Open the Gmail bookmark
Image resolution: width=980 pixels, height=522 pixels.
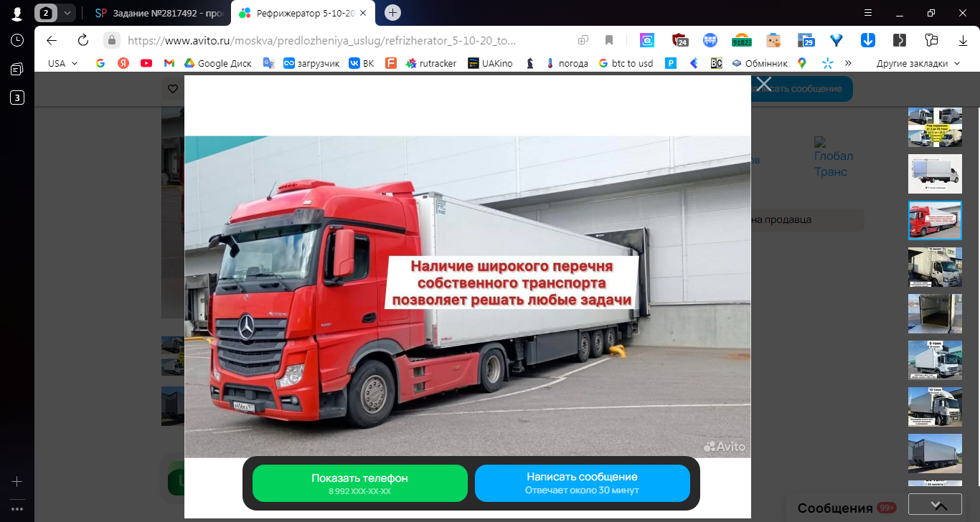point(169,63)
